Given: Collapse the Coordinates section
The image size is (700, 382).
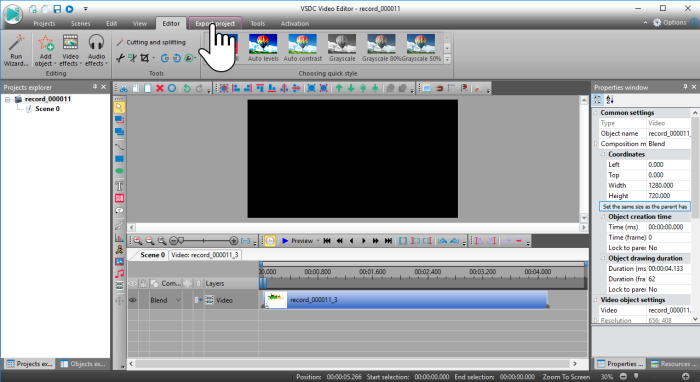Looking at the screenshot, I should (603, 154).
